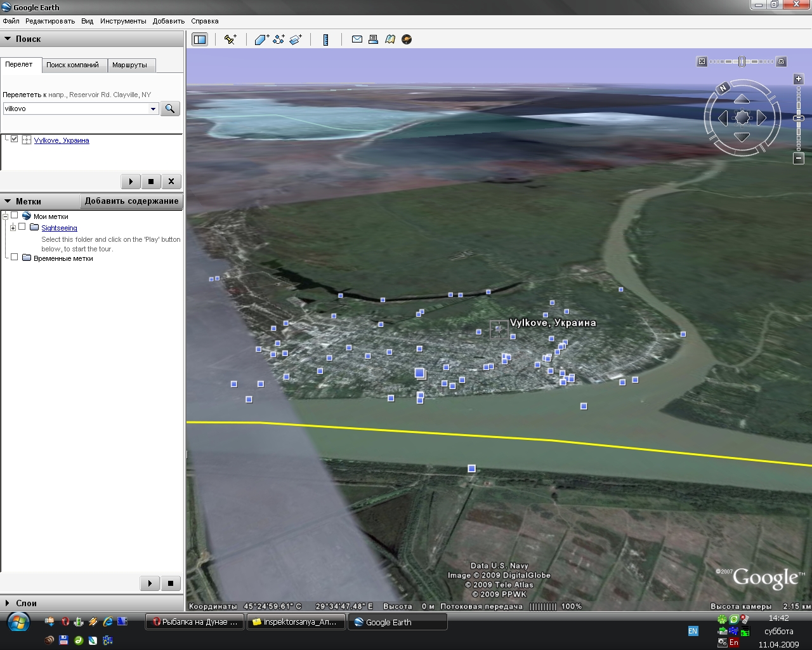
Task: Click the Добавить содержание button
Action: [131, 201]
